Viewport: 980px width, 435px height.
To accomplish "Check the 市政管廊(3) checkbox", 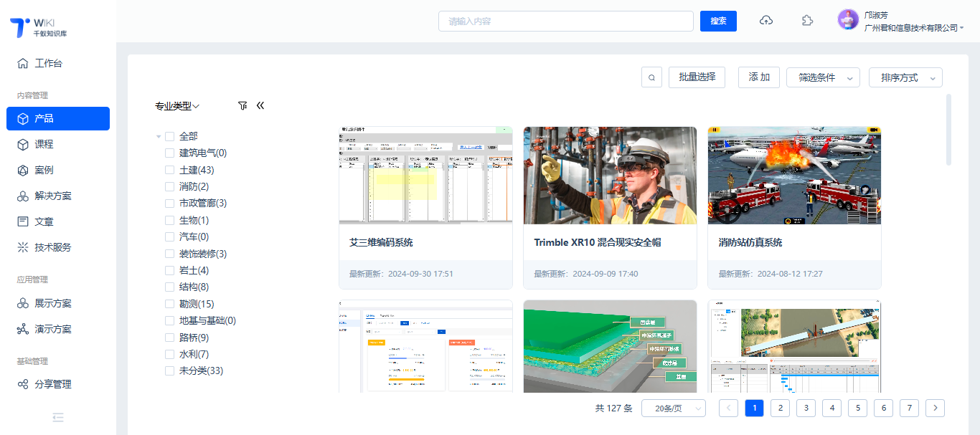I will coord(170,203).
